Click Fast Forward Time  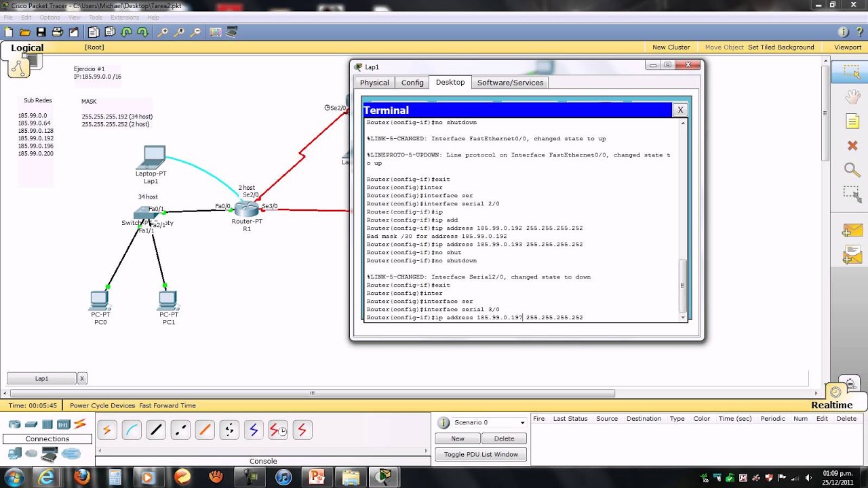pyautogui.click(x=167, y=405)
